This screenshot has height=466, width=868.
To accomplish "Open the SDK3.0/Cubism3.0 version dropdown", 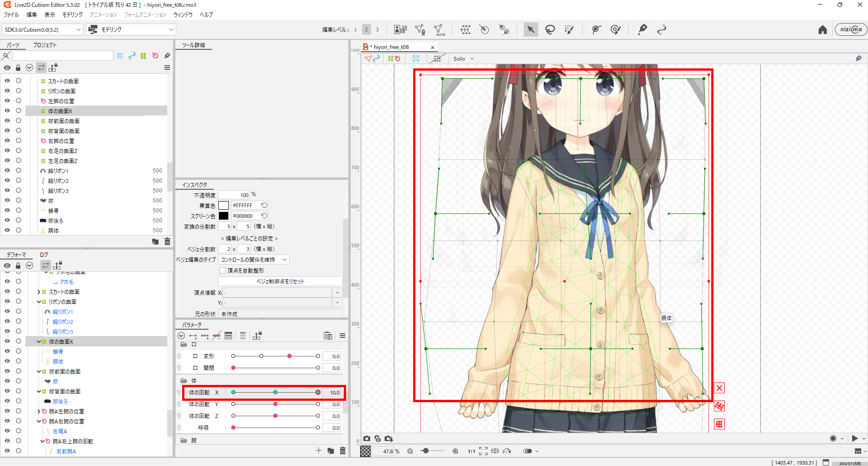I will [43, 29].
